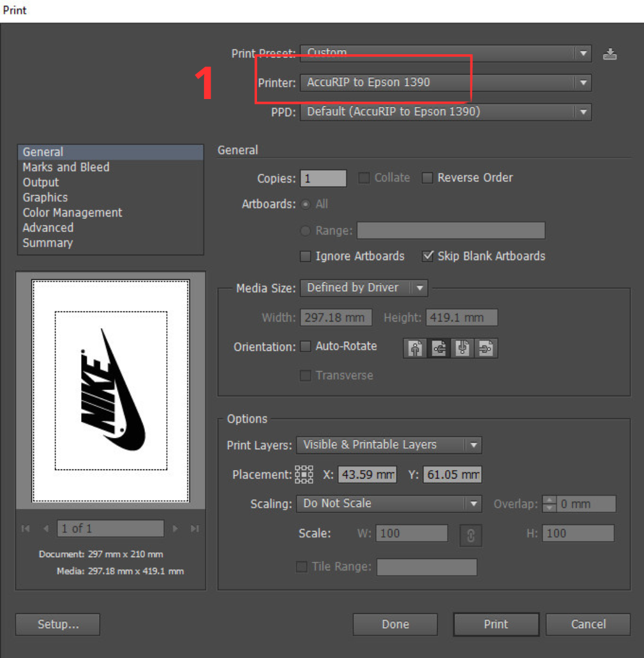Click the scale W field
Image resolution: width=644 pixels, height=658 pixels.
pyautogui.click(x=411, y=533)
